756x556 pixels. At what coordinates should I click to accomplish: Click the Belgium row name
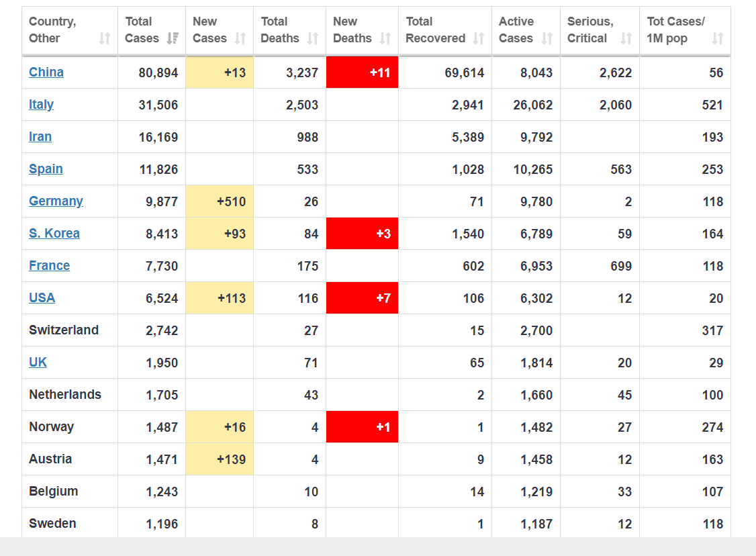click(54, 492)
